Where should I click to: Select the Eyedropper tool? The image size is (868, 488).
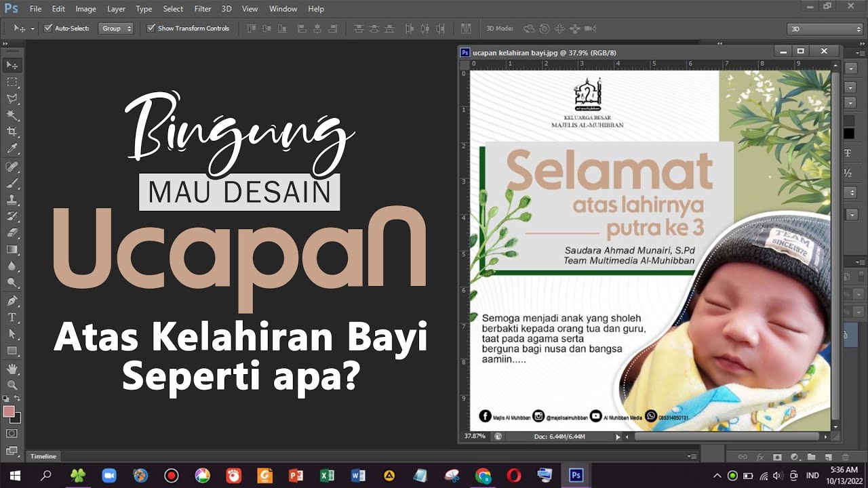click(x=12, y=148)
